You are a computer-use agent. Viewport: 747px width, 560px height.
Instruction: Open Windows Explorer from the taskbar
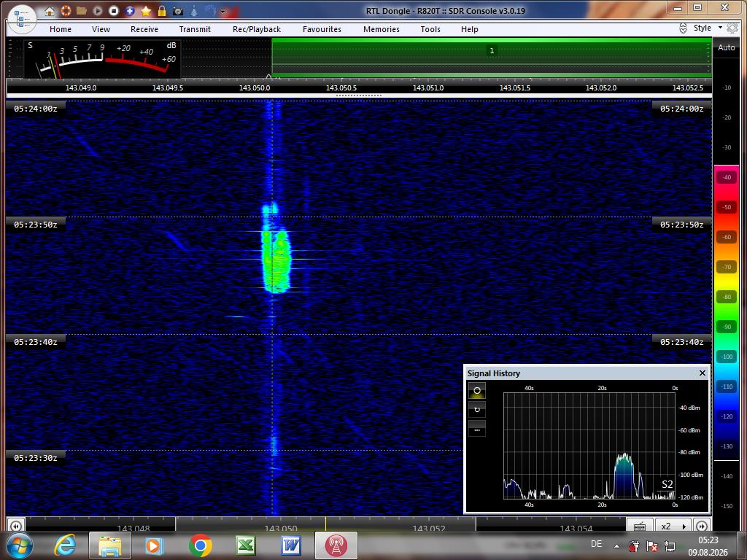coord(110,545)
